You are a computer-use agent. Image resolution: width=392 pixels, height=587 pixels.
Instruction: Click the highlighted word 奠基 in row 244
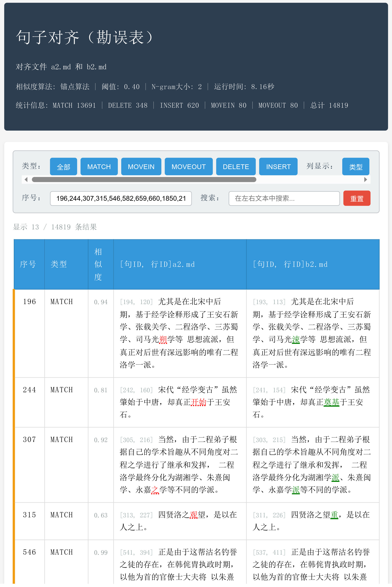click(331, 402)
